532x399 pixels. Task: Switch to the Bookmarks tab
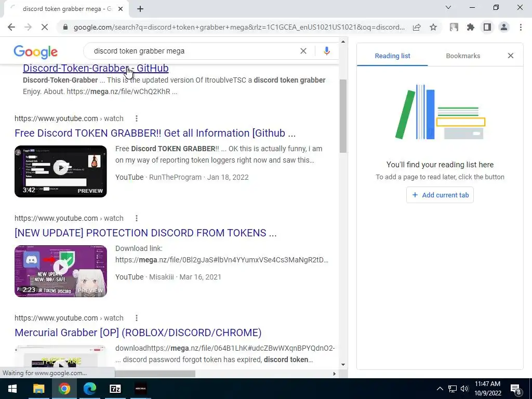[x=463, y=56]
